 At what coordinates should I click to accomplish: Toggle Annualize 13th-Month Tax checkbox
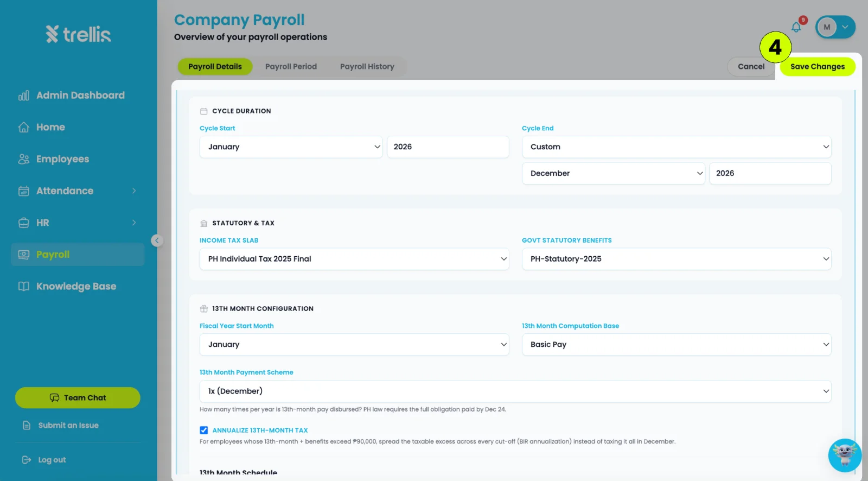204,430
